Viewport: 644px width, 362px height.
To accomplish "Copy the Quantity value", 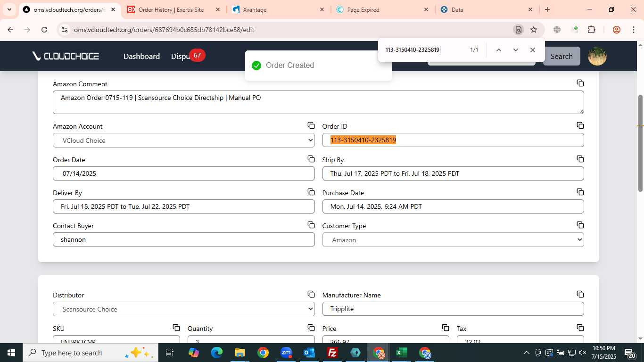I will point(311,328).
